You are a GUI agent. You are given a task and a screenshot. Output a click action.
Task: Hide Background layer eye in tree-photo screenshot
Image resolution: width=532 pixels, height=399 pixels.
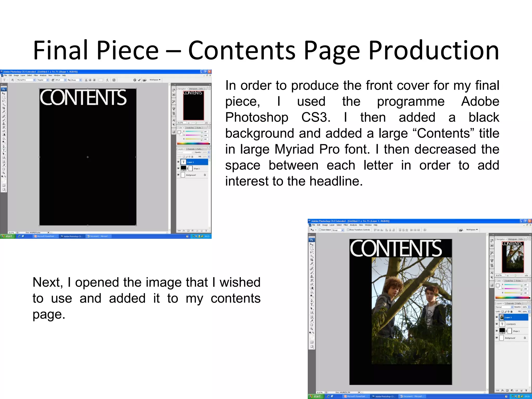pos(497,338)
